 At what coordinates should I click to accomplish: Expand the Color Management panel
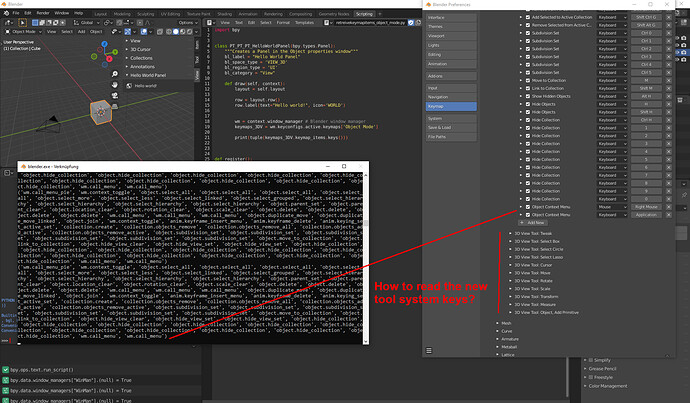(608, 386)
